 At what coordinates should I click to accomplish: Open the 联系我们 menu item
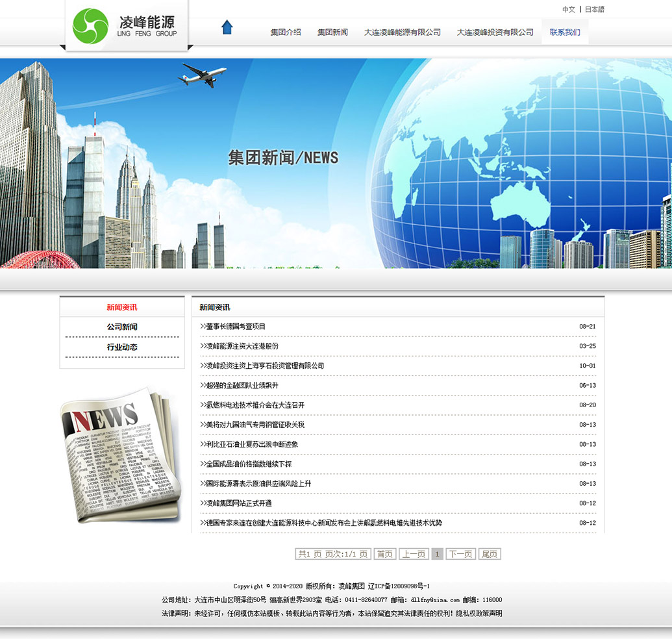pos(565,32)
